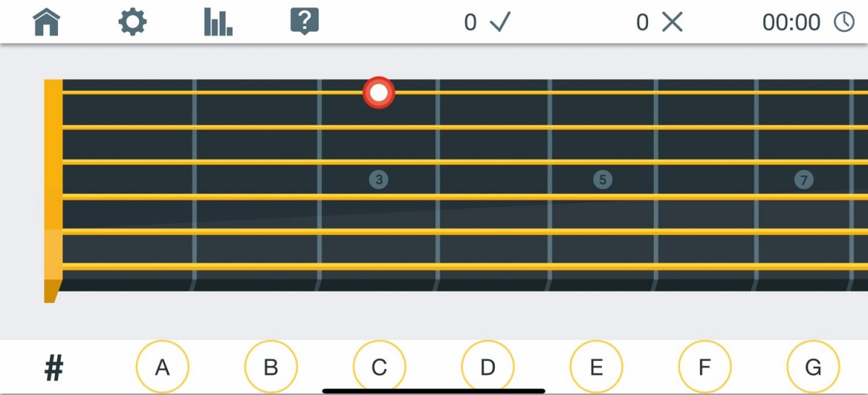Tap the correct answers checkmark counter
This screenshot has width=868, height=395.
pos(488,22)
